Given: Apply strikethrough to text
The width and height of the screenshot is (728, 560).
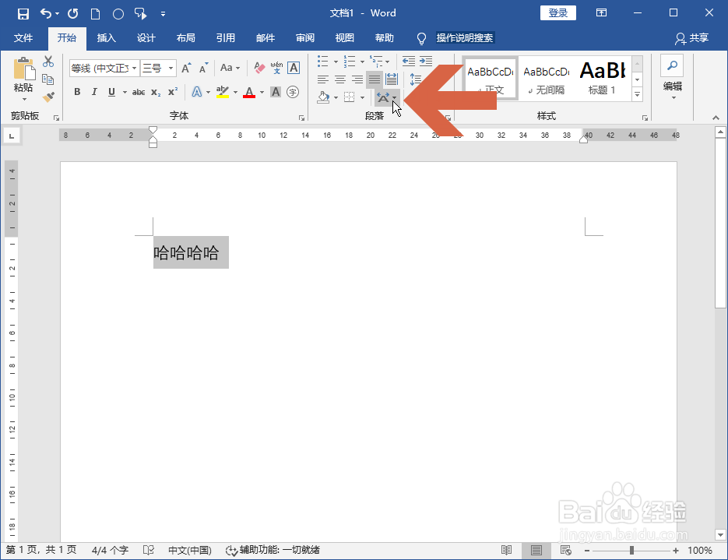Looking at the screenshot, I should click(139, 91).
